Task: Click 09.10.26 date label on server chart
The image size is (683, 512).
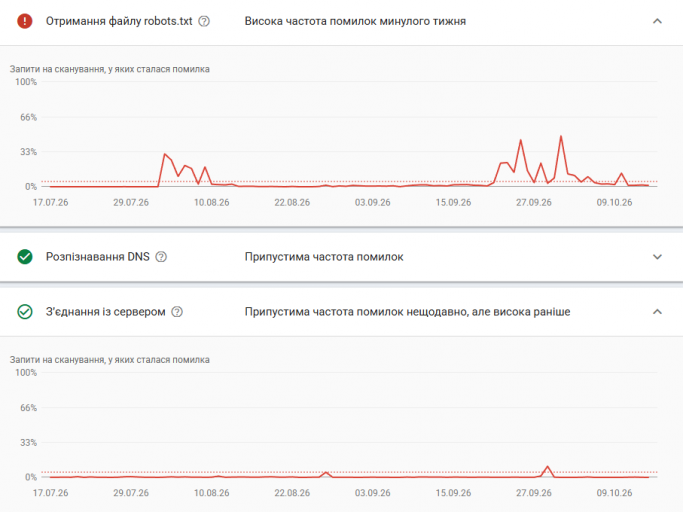Action: [614, 493]
